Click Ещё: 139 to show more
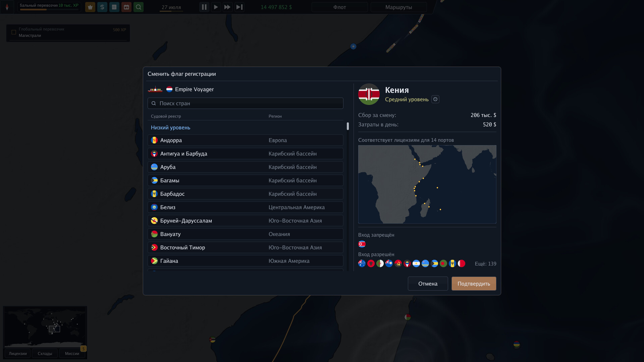Image resolution: width=644 pixels, height=362 pixels. pos(485,264)
